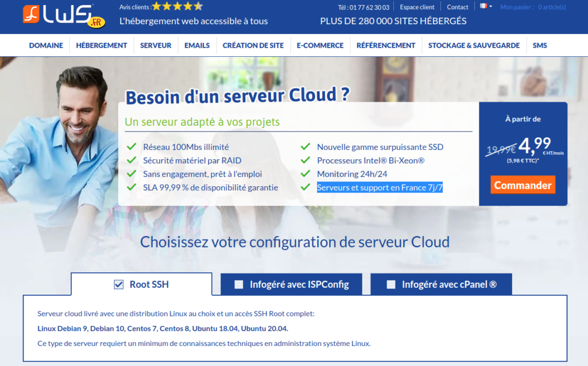Click the text SLA 99,99 % de disponibilité garantie
This screenshot has height=366, width=588.
(x=210, y=187)
